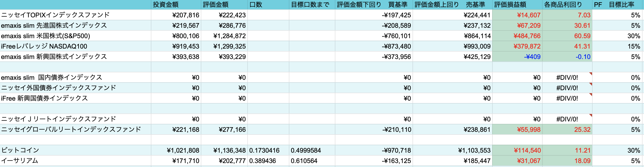Select the emaxis slim 米国株式(S&P500) cell
This screenshot has width=644, height=167.
point(75,36)
